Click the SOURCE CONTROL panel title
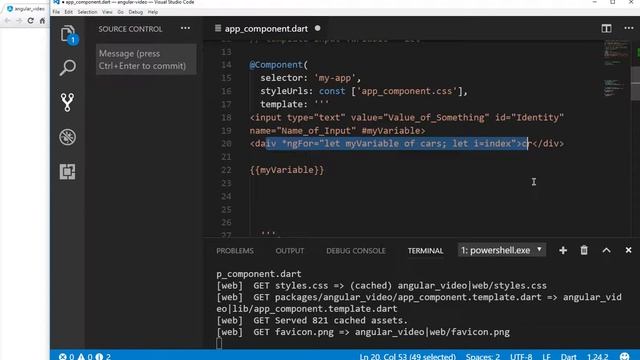Image resolution: width=640 pixels, height=360 pixels. (x=130, y=29)
